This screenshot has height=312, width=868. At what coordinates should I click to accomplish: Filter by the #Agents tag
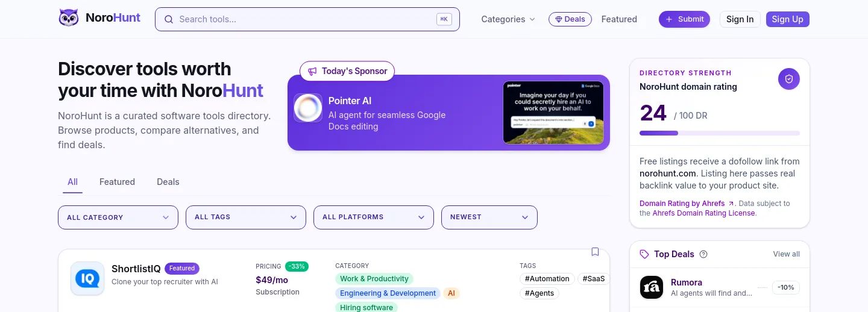point(539,293)
